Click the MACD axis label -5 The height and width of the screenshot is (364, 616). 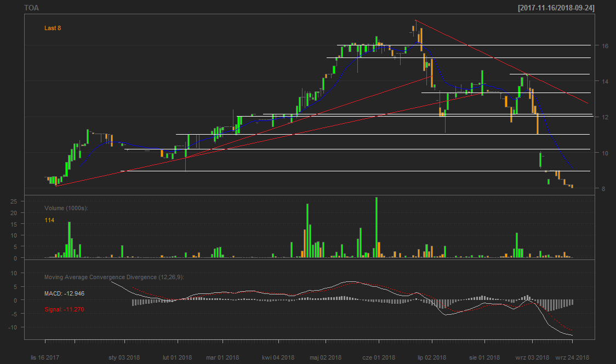pos(14,314)
